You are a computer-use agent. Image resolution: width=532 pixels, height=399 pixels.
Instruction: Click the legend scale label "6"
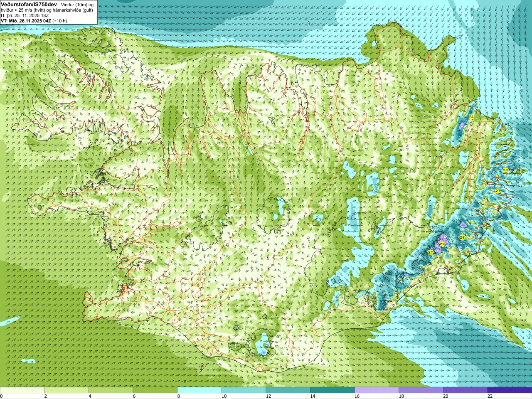(x=134, y=396)
